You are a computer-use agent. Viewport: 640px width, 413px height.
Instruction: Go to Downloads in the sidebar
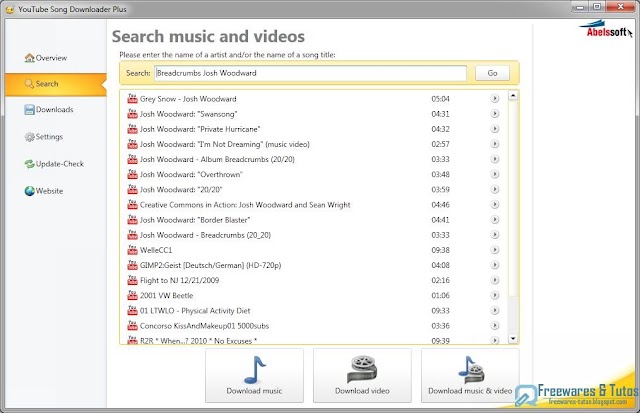point(49,109)
